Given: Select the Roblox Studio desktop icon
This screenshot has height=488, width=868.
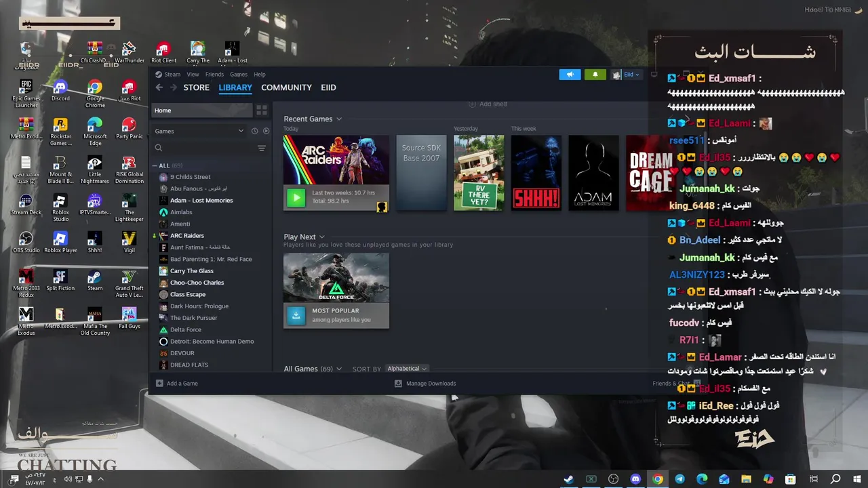Looking at the screenshot, I should point(60,207).
